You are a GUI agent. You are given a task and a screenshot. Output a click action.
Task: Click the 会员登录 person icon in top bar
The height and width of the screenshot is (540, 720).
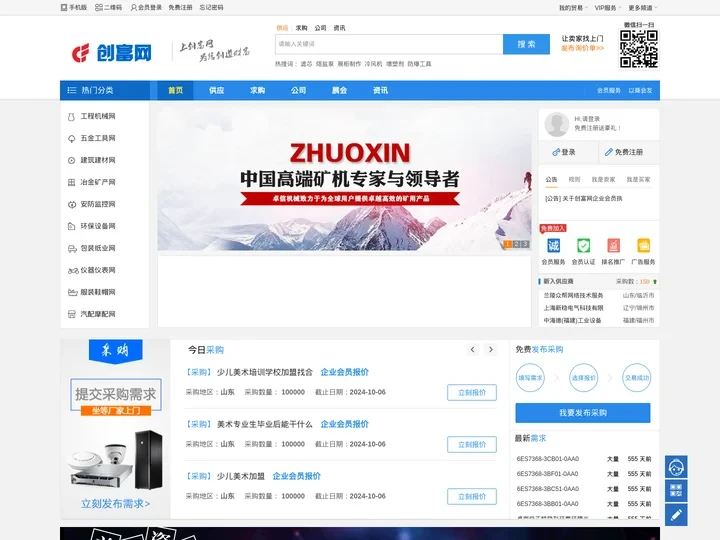click(x=134, y=7)
